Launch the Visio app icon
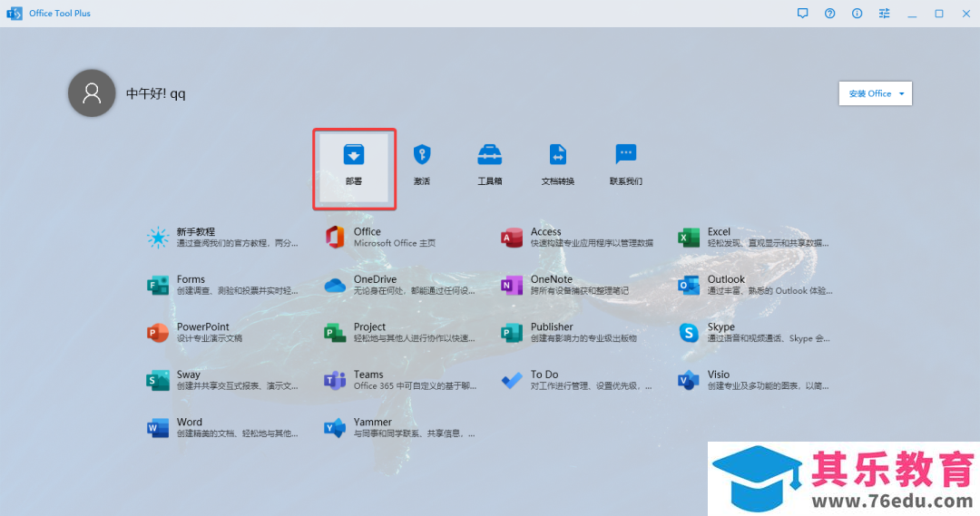Image resolution: width=980 pixels, height=516 pixels. [689, 380]
